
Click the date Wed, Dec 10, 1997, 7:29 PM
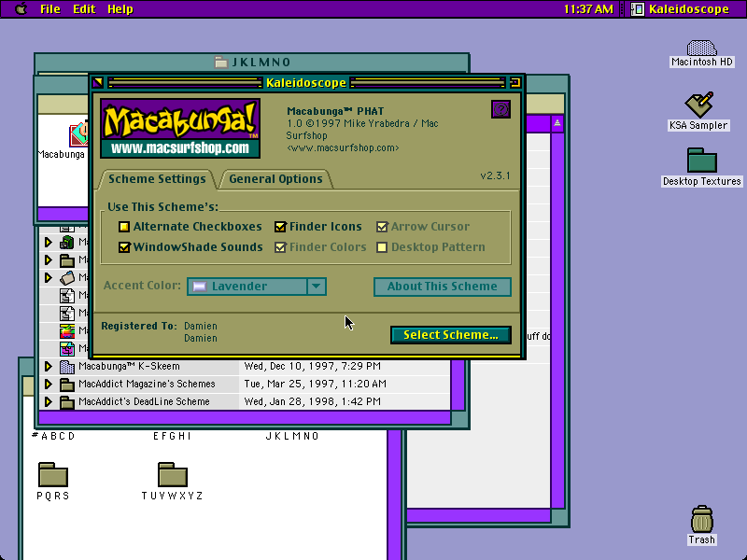[x=313, y=366]
